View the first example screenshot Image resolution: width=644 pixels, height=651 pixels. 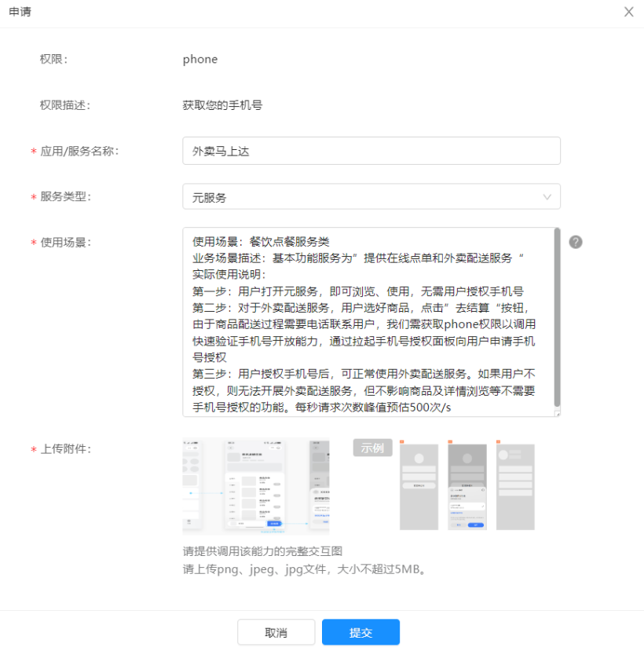[x=419, y=487]
